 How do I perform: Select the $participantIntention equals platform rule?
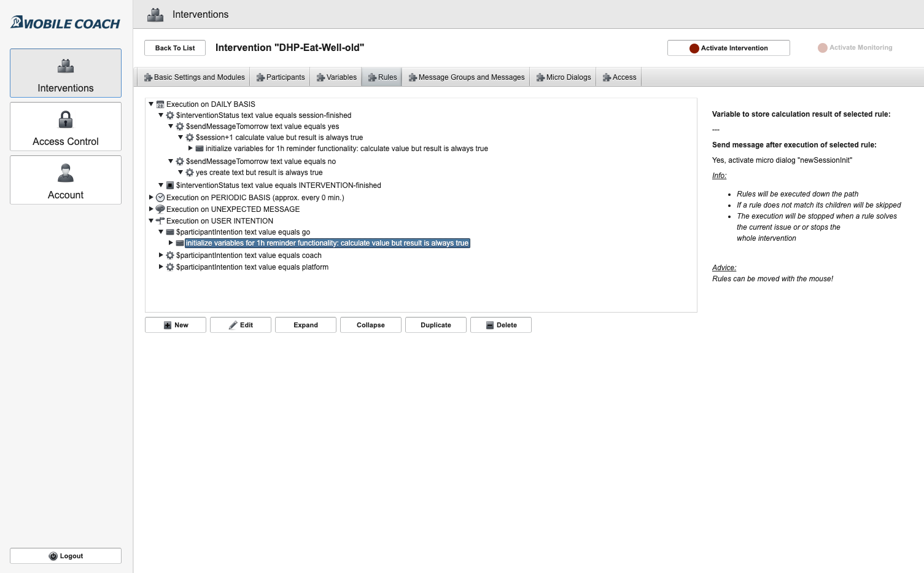252,267
